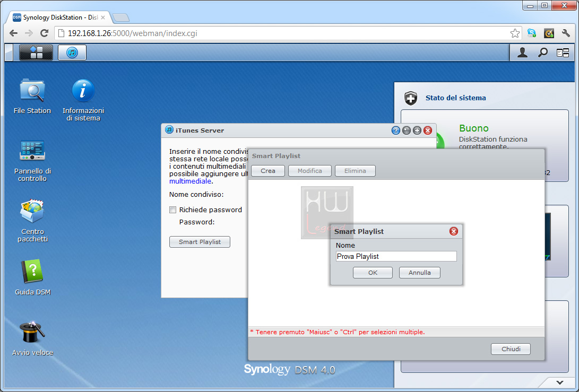Open the user account options icon
Screen dimensions: 579x392
[522, 53]
